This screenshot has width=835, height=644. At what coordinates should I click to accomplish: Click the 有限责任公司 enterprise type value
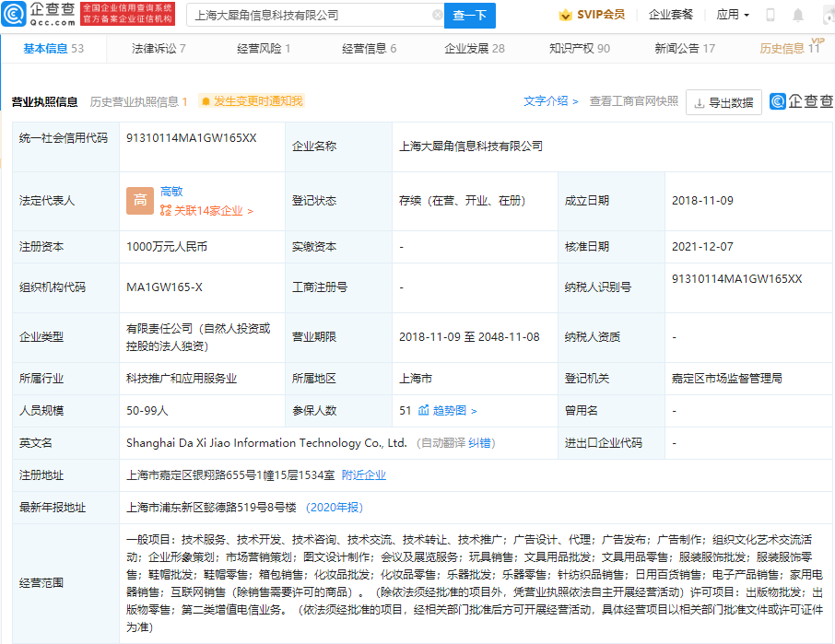[198, 337]
